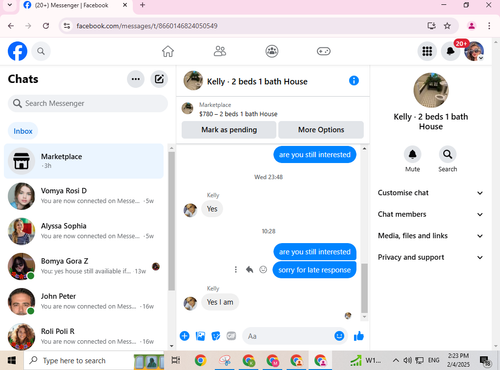The image size is (500, 370).
Task: Start a new message with compose icon
Action: tap(159, 79)
